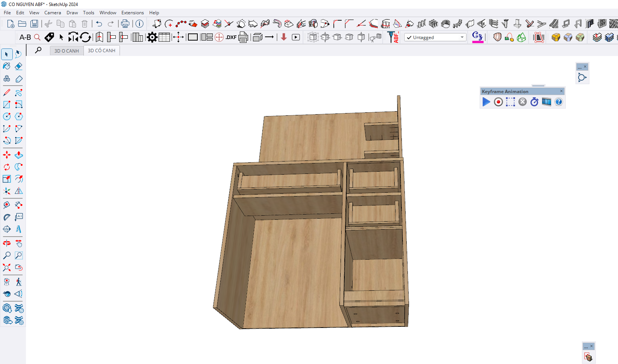Play the Keyframe Animation
The height and width of the screenshot is (364, 618).
pyautogui.click(x=486, y=102)
